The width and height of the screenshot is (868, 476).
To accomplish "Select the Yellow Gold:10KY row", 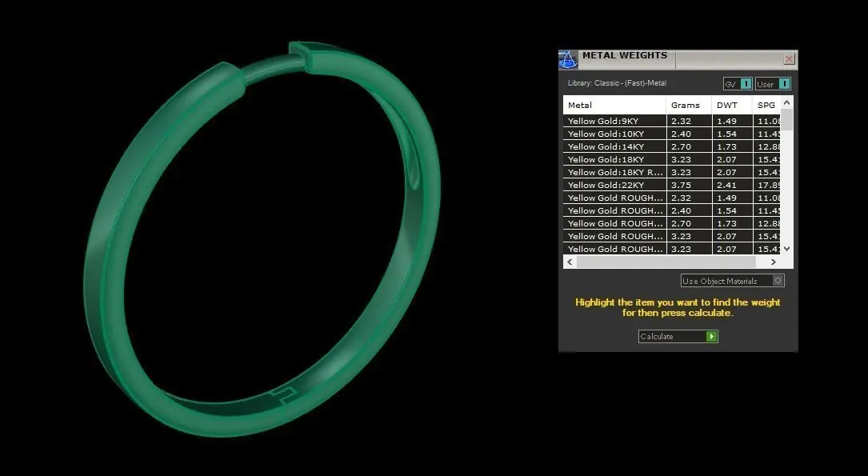I will point(671,134).
